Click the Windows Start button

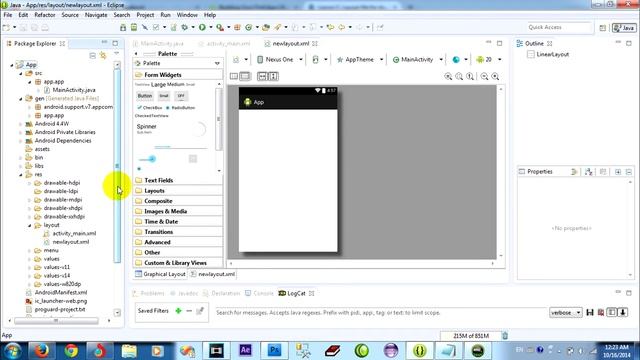click(12, 351)
